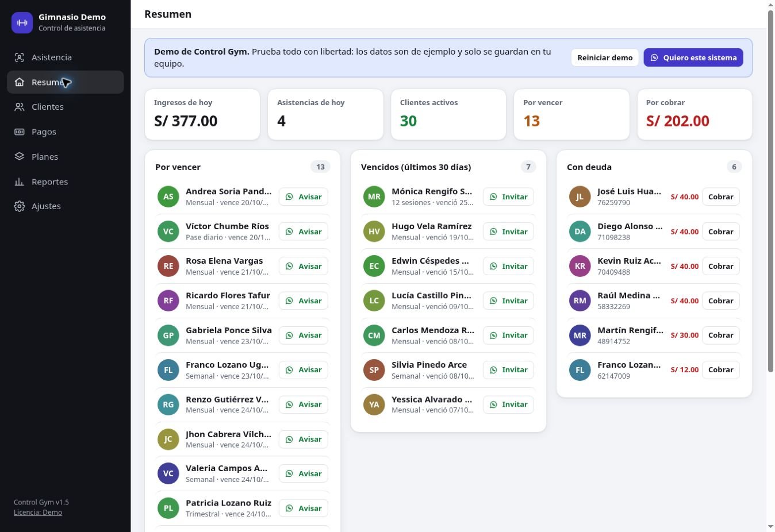Click the Gimnasio Demo dumbbell logo icon
Image resolution: width=775 pixels, height=532 pixels.
coord(22,22)
